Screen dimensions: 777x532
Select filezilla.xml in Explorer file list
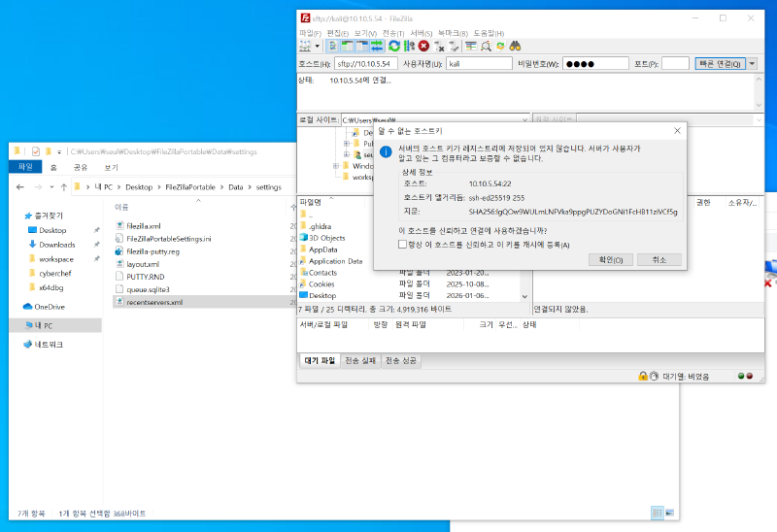[143, 225]
